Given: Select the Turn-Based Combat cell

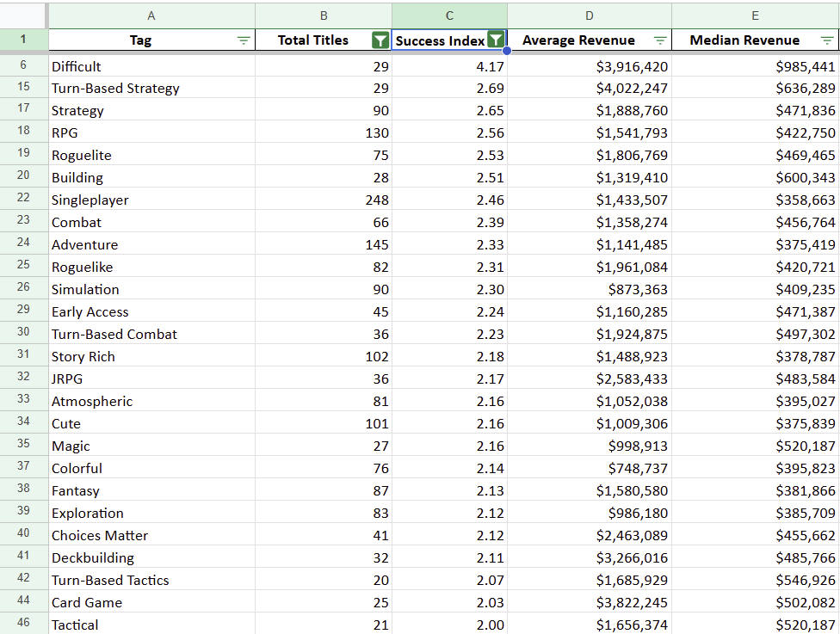Looking at the screenshot, I should (151, 334).
